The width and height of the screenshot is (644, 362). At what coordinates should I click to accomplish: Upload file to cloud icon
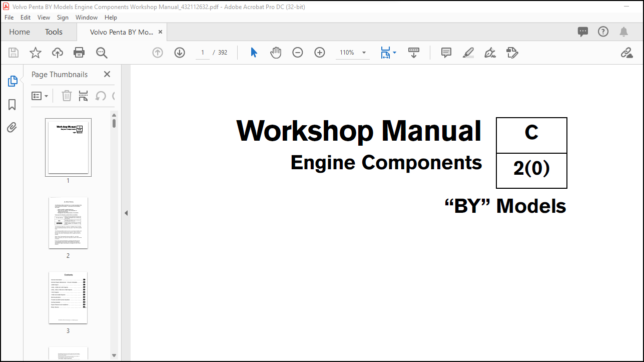click(x=58, y=53)
